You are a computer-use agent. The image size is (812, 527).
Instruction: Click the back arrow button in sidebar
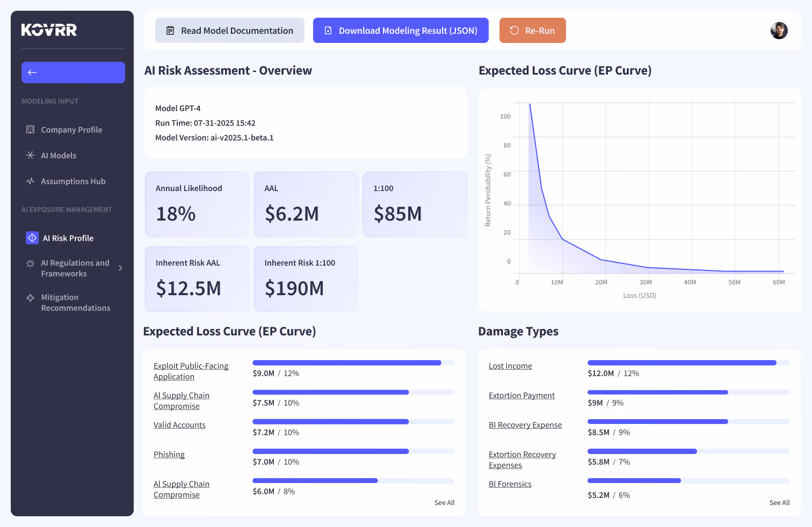tap(73, 72)
